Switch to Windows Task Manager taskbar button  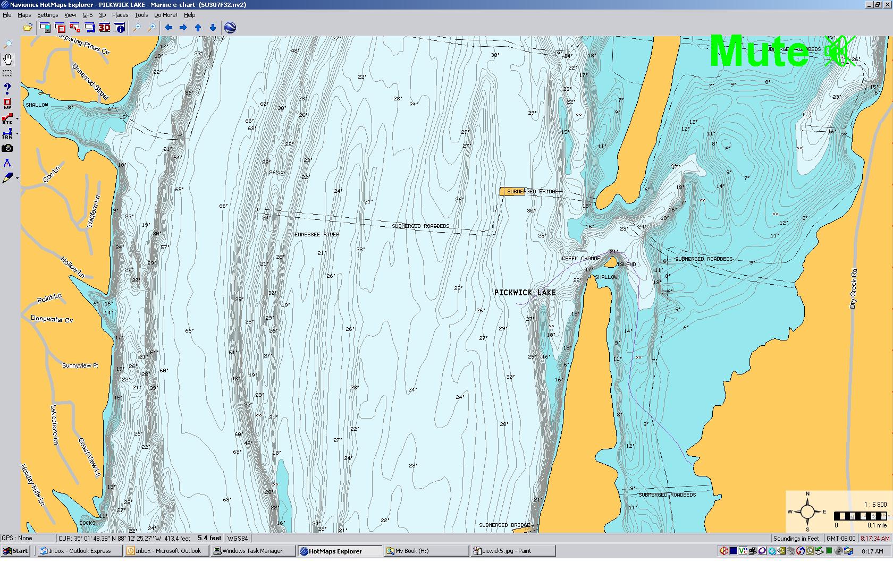pos(252,551)
